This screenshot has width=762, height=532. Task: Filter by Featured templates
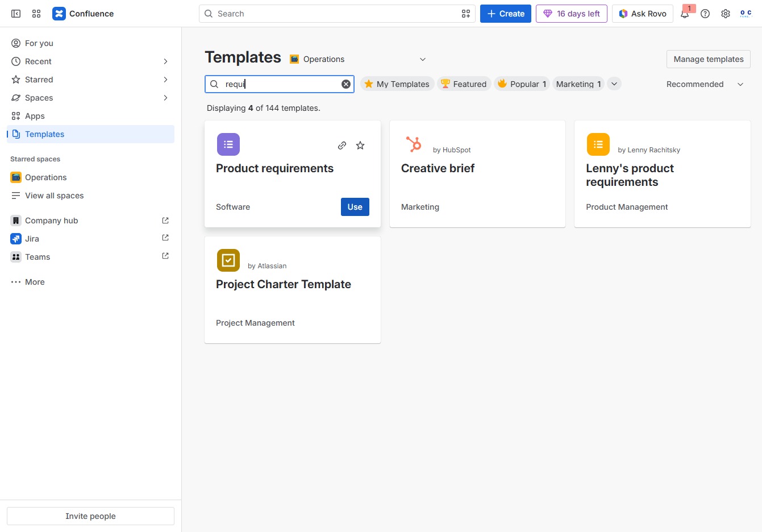(464, 84)
